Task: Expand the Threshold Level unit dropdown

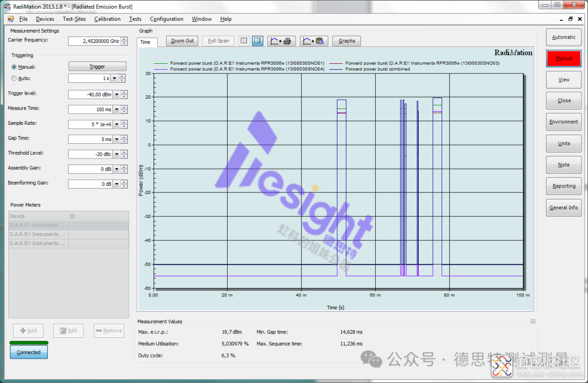Action: (115, 155)
